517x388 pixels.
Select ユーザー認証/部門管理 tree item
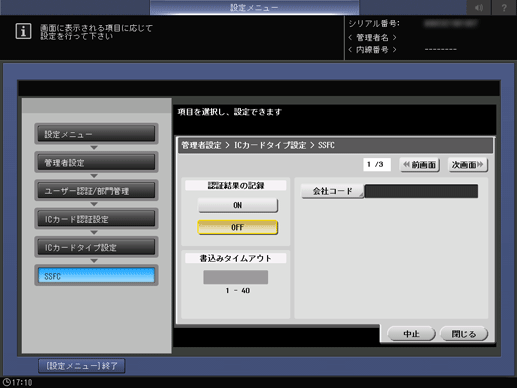tap(96, 191)
